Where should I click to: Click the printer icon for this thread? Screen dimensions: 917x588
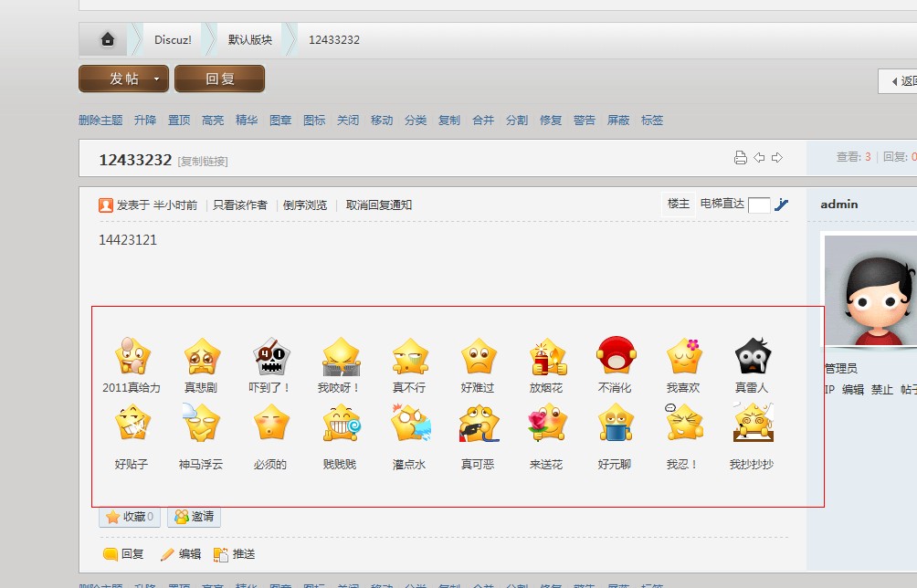pos(741,157)
